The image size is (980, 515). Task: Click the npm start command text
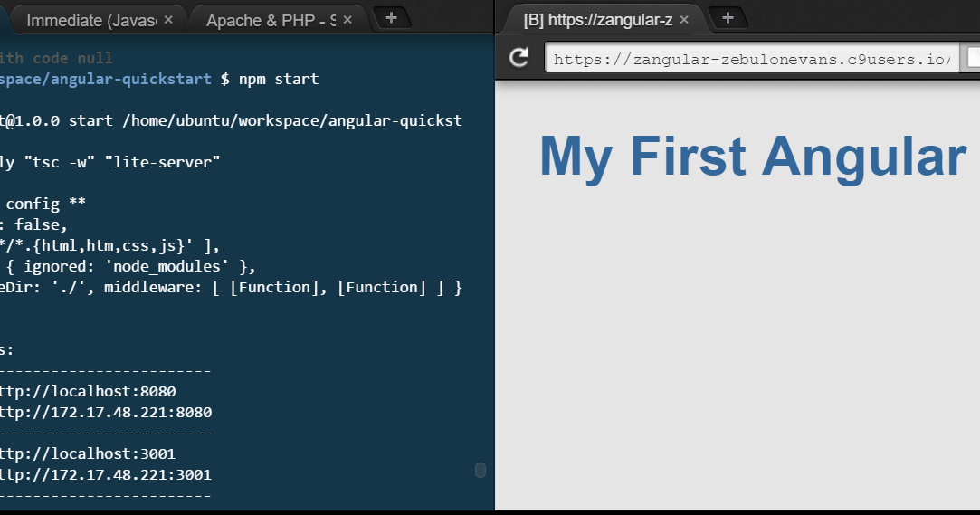tap(279, 79)
